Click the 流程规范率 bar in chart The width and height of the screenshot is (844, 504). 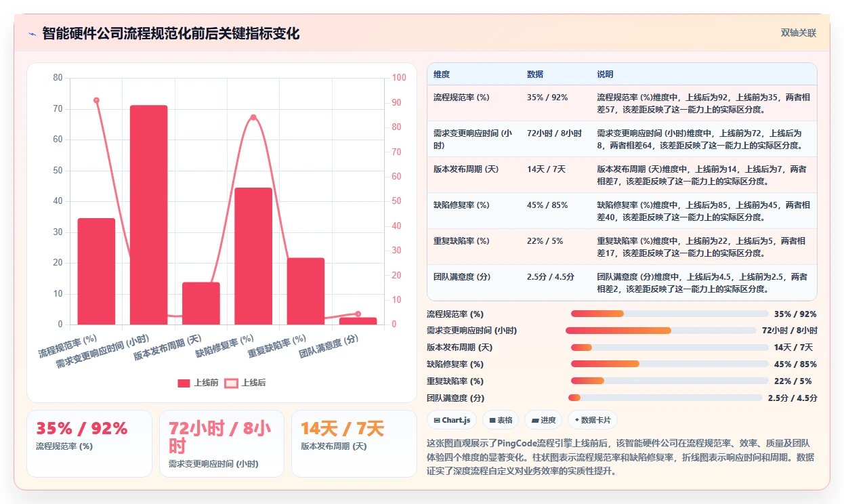click(96, 272)
